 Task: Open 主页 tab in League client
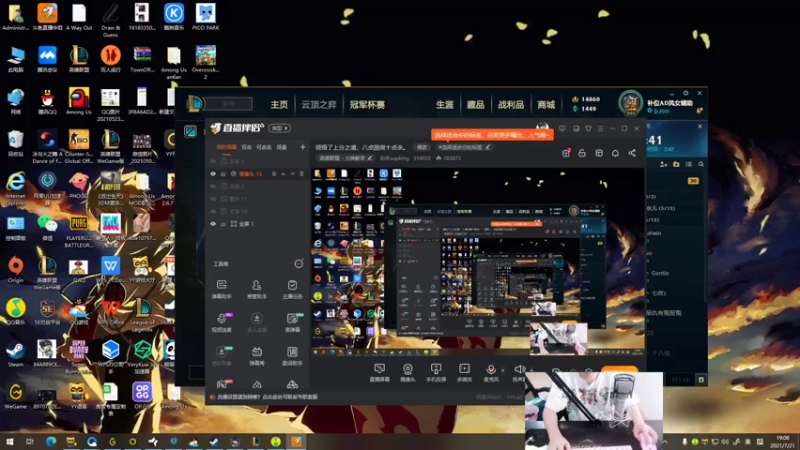tap(279, 105)
